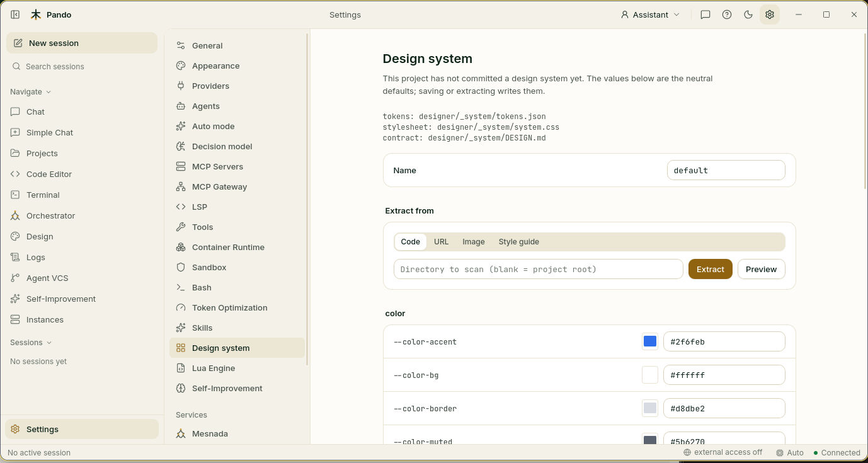Open the help question mark icon
This screenshot has width=868, height=463.
pos(727,14)
